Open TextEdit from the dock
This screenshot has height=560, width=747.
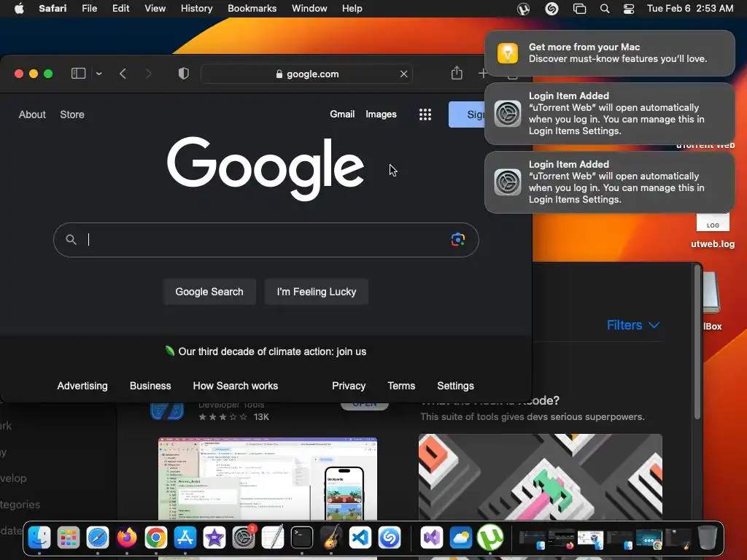click(273, 537)
